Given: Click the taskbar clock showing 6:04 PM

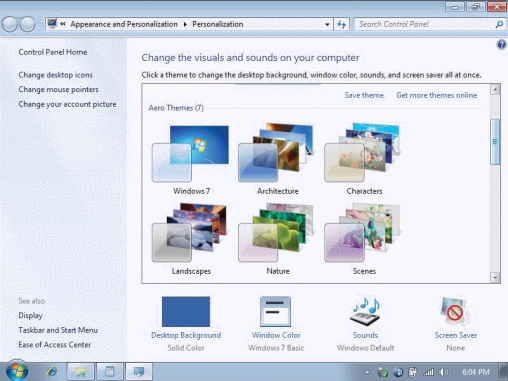Looking at the screenshot, I should (x=476, y=372).
